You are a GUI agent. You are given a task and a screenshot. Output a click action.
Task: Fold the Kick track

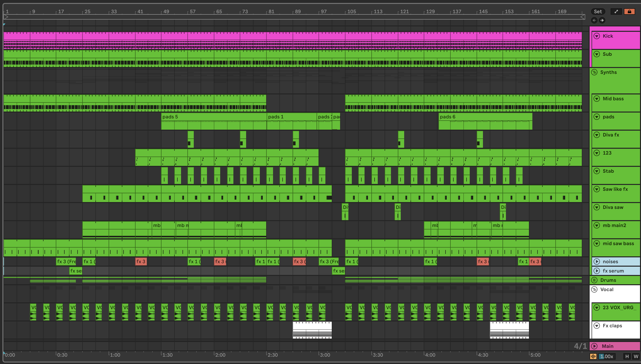coord(597,36)
